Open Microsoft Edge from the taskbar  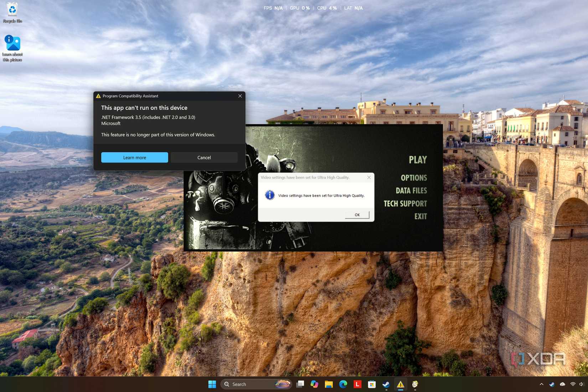pyautogui.click(x=343, y=384)
